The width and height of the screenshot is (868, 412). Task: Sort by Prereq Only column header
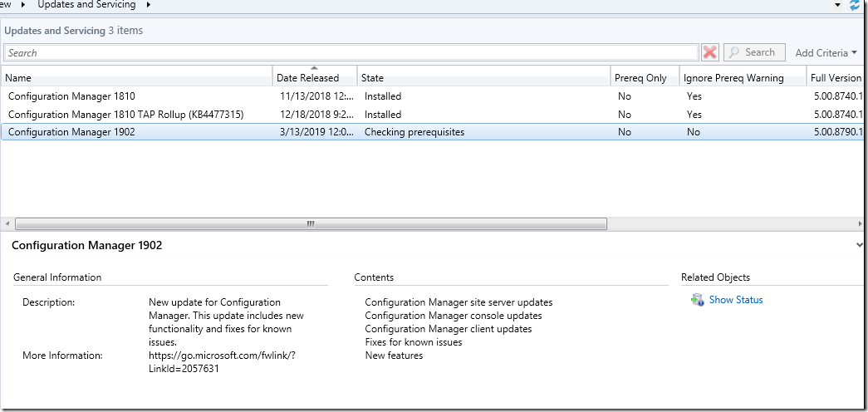(645, 77)
